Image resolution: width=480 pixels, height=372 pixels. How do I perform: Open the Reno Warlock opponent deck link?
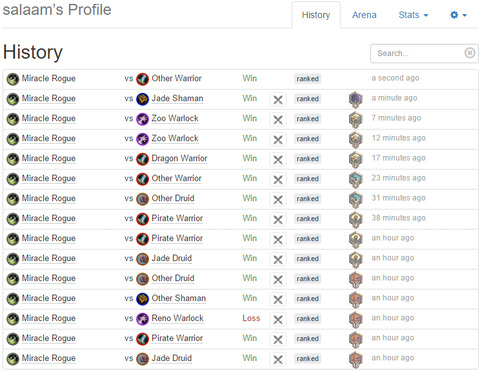pos(177,318)
